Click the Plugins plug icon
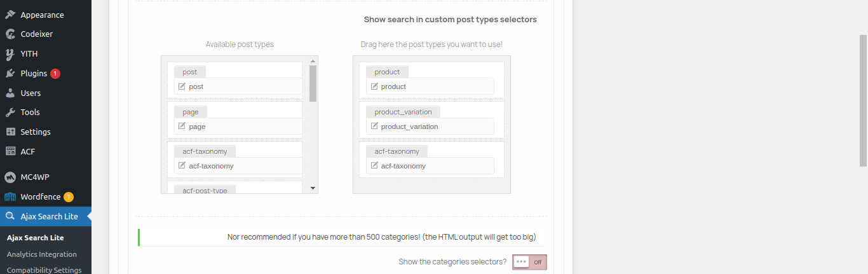The height and width of the screenshot is (274, 868). pyautogui.click(x=10, y=74)
